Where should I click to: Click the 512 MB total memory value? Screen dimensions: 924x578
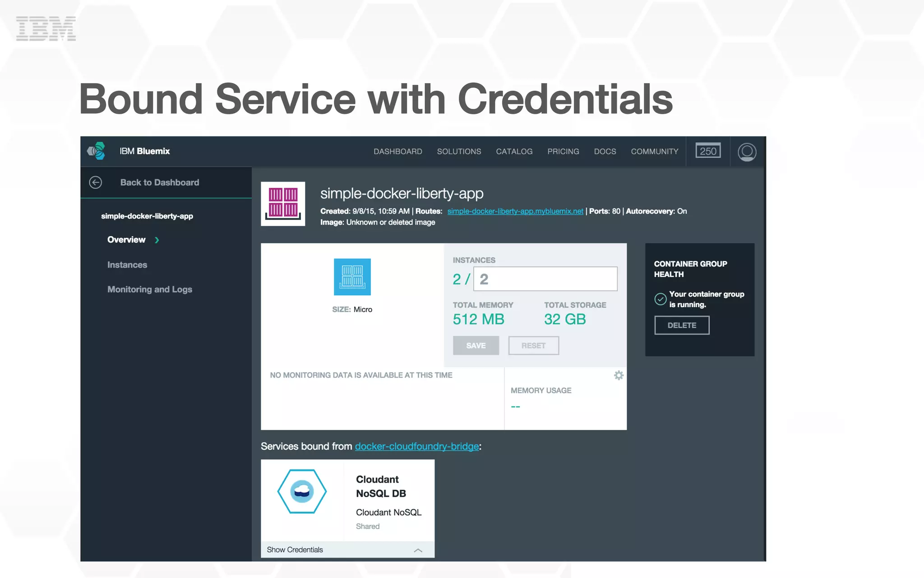479,319
